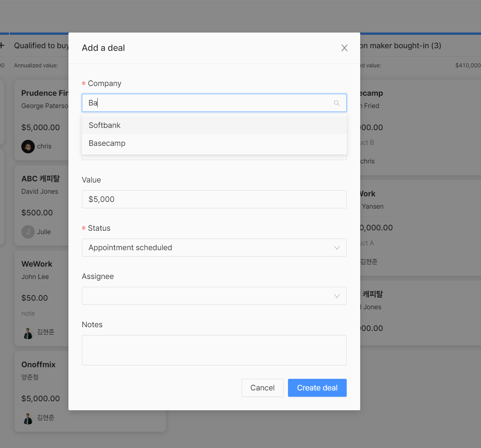The image size is (481, 448).
Task: Click the $50.00 deal amount
Action: 34,298
